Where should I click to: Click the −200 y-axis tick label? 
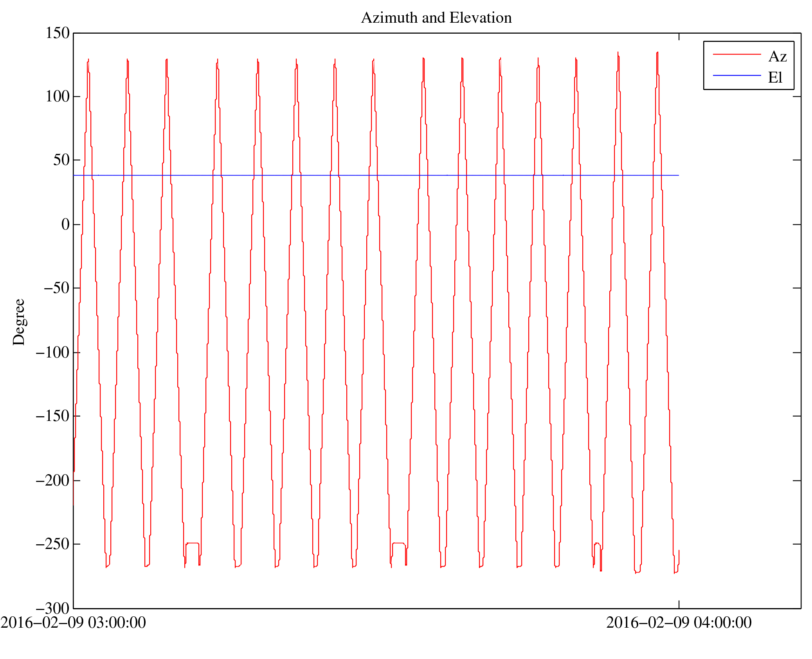tap(52, 480)
